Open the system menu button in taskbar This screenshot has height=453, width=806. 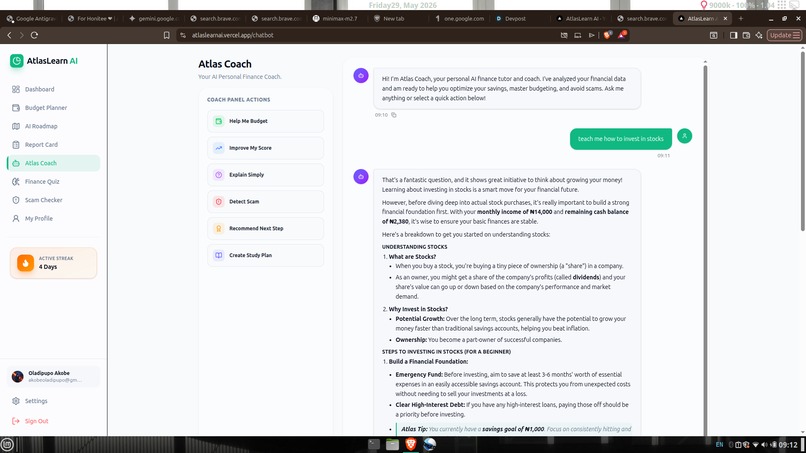pos(7,444)
